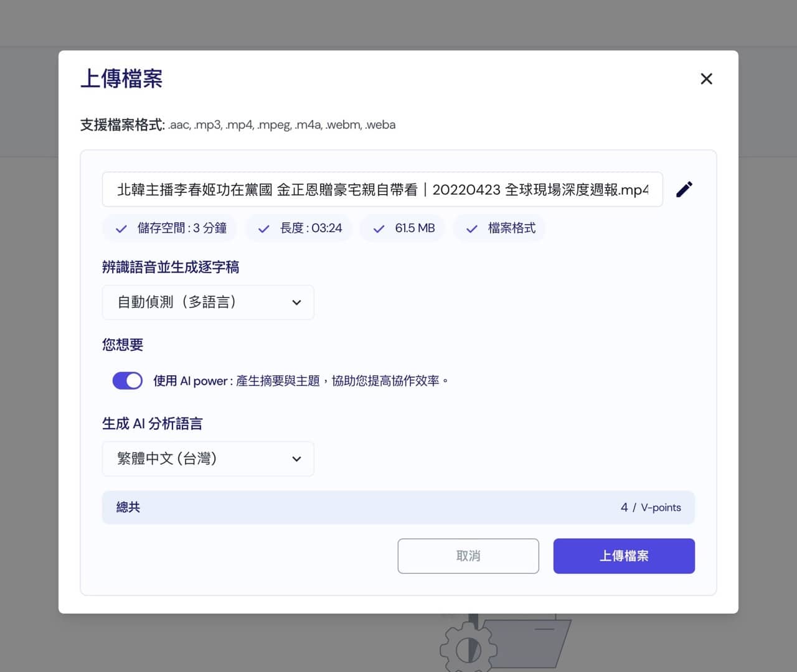Click the 儲存空間 : 3 分鐘 chip
Image resolution: width=797 pixels, height=672 pixels.
pos(170,228)
